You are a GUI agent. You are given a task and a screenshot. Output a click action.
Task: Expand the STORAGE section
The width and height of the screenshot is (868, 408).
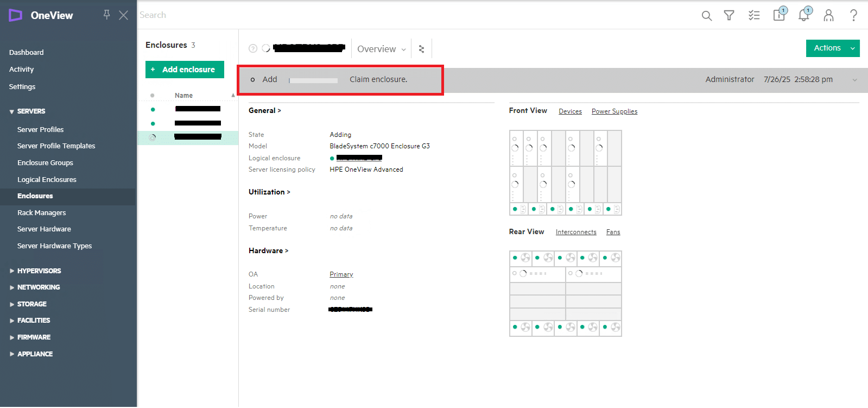[28, 304]
